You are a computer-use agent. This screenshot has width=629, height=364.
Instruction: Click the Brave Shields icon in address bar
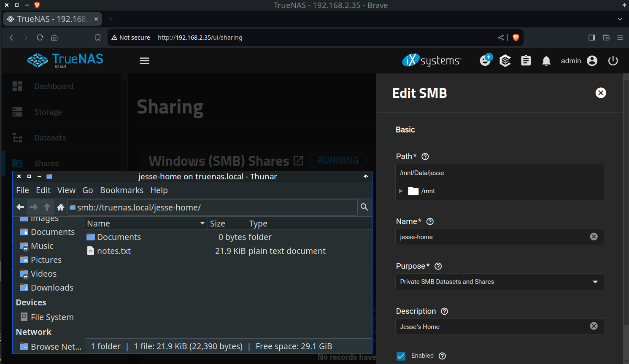pyautogui.click(x=516, y=38)
